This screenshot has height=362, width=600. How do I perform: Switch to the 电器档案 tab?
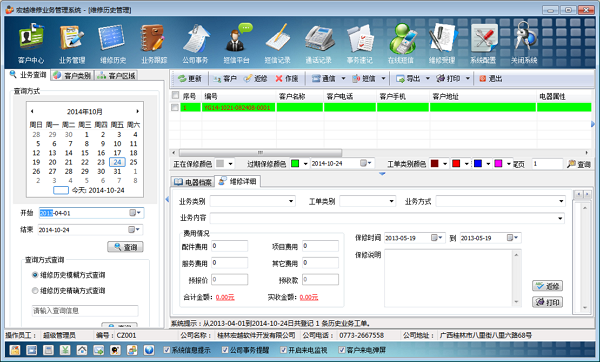[x=193, y=182]
